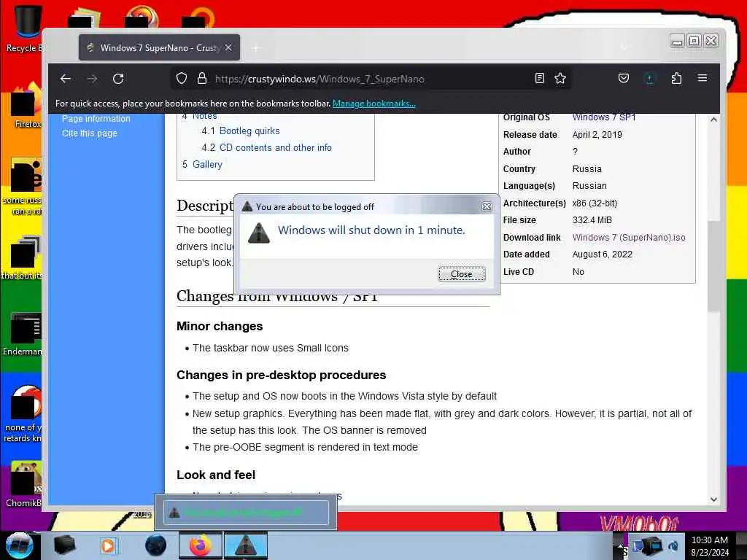747x560 pixels.
Task: Open the Extensions puzzle icon
Action: pos(676,79)
